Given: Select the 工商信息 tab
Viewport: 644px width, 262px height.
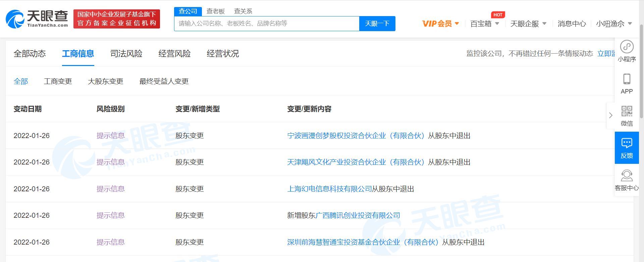Looking at the screenshot, I should [78, 54].
